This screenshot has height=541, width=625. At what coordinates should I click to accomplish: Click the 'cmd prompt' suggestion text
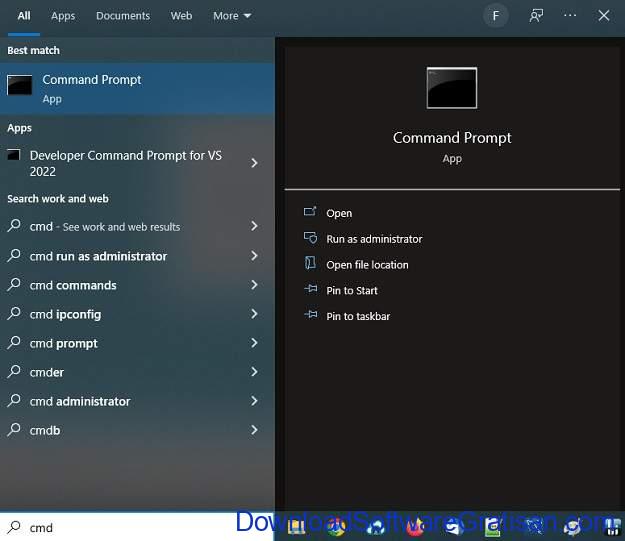point(63,344)
